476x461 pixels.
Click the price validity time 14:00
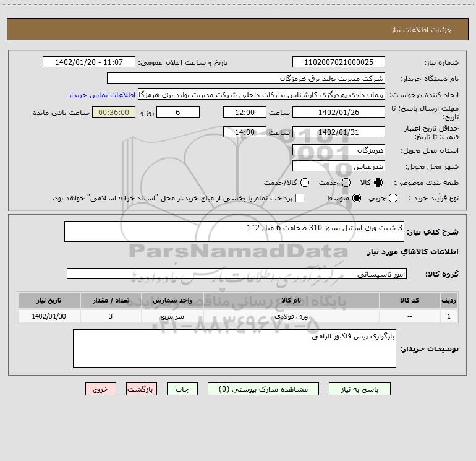tap(245, 132)
